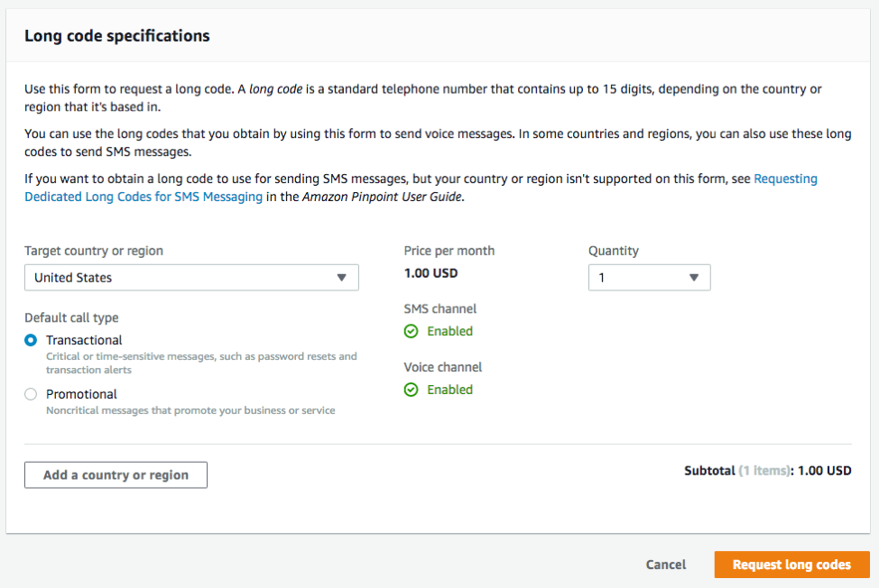Image resolution: width=879 pixels, height=588 pixels.
Task: Click the green check icon beside SMS Enabled
Action: [412, 331]
